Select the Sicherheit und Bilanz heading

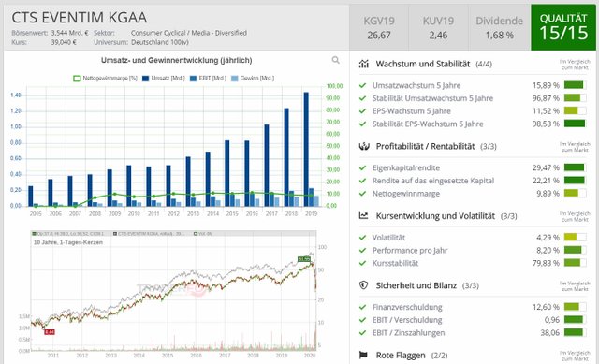tap(416, 285)
